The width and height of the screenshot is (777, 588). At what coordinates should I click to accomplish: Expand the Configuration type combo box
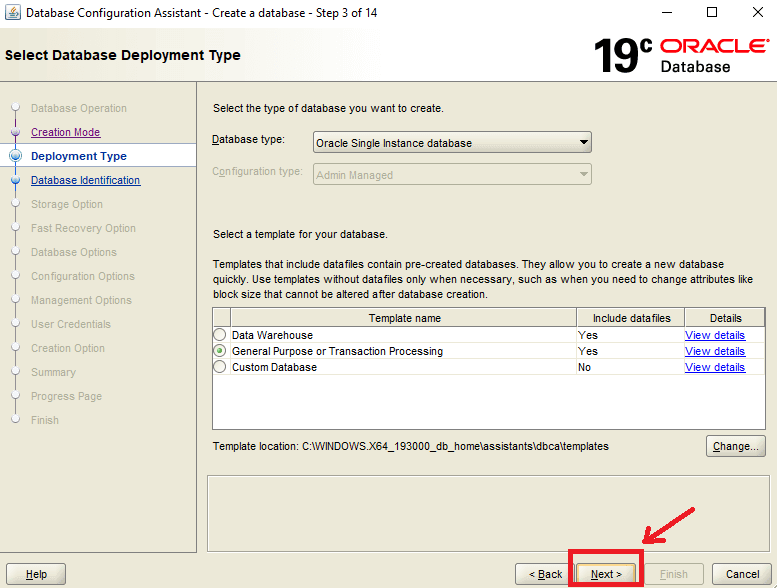[452, 175]
